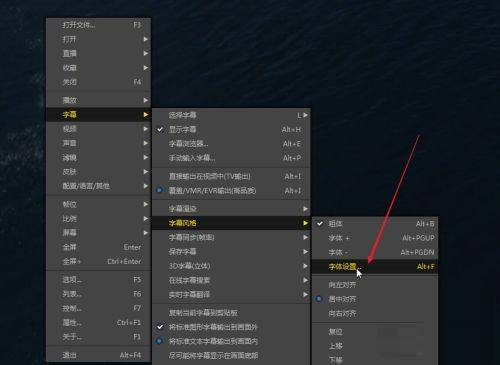500x365 pixels.
Task: Open 关于... (F1) entry
Action: [x=98, y=337]
